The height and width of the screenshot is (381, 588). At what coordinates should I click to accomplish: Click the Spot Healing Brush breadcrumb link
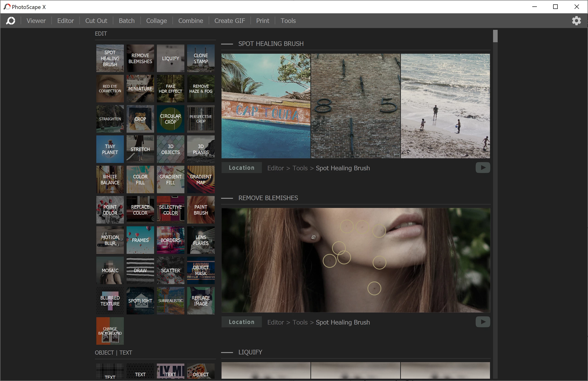coord(342,168)
